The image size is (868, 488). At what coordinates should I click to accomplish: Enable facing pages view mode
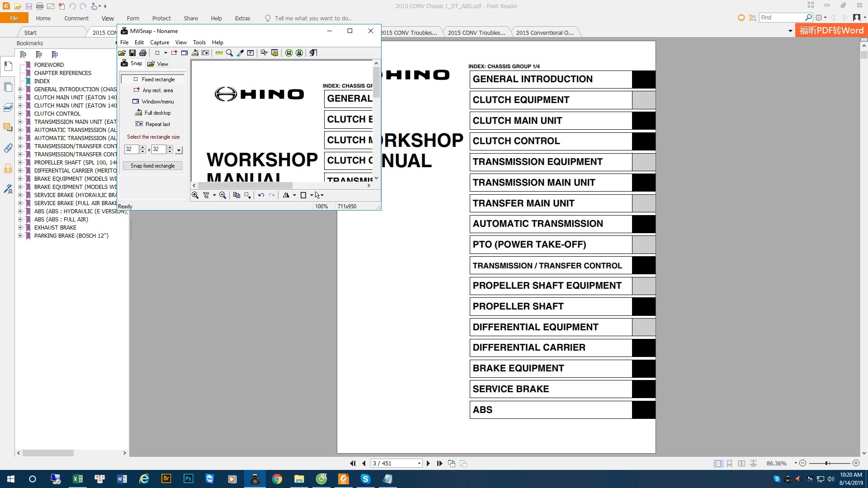[741, 463]
